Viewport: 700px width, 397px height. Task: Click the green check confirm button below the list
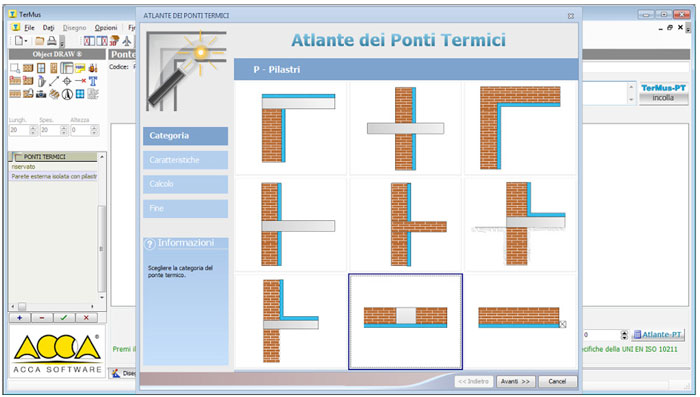(64, 318)
